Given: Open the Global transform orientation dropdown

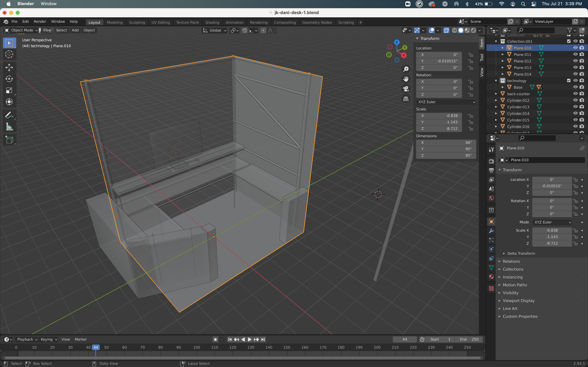Looking at the screenshot, I should pyautogui.click(x=215, y=30).
